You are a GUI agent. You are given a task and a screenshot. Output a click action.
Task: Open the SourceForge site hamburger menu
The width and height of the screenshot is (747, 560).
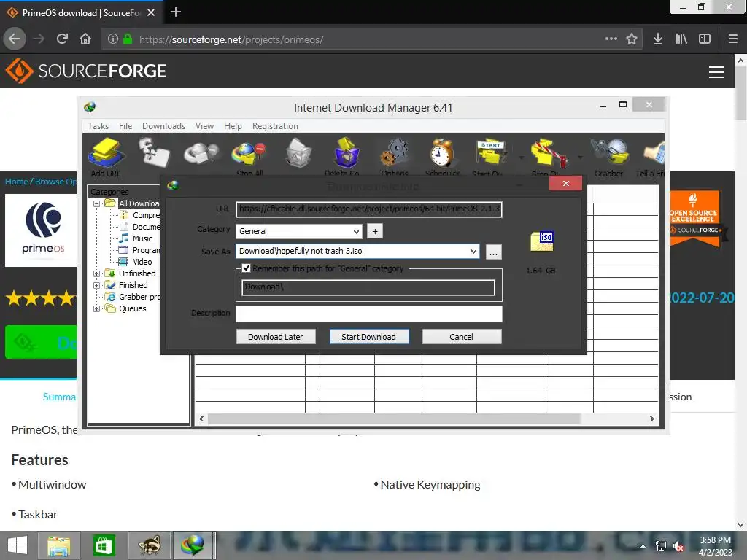pyautogui.click(x=716, y=72)
